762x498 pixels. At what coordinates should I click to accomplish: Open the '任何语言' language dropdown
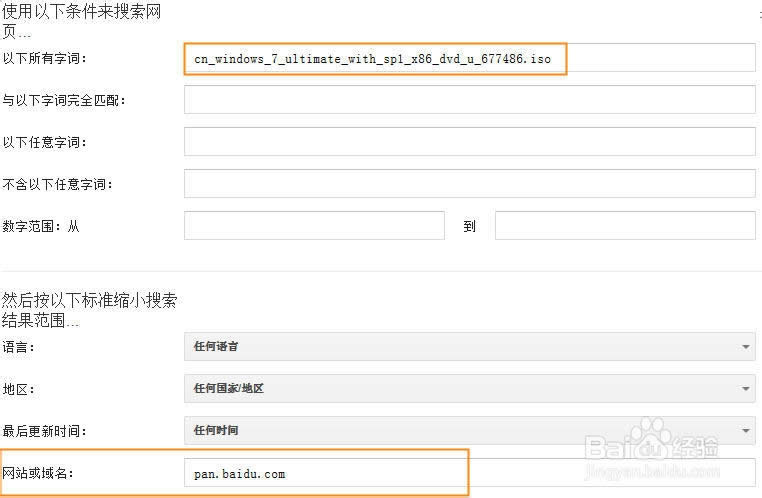(x=469, y=346)
